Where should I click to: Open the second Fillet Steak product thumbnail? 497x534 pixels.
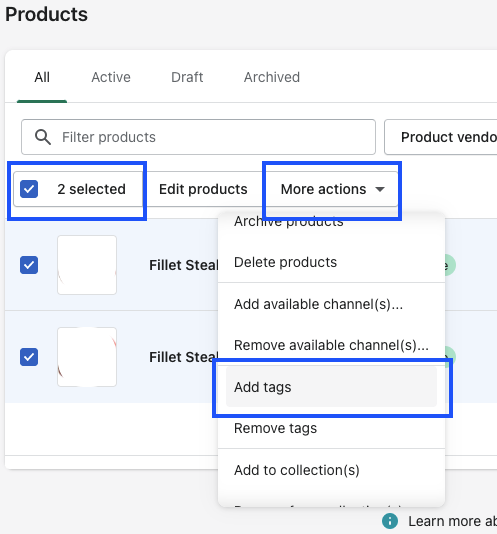pos(87,357)
